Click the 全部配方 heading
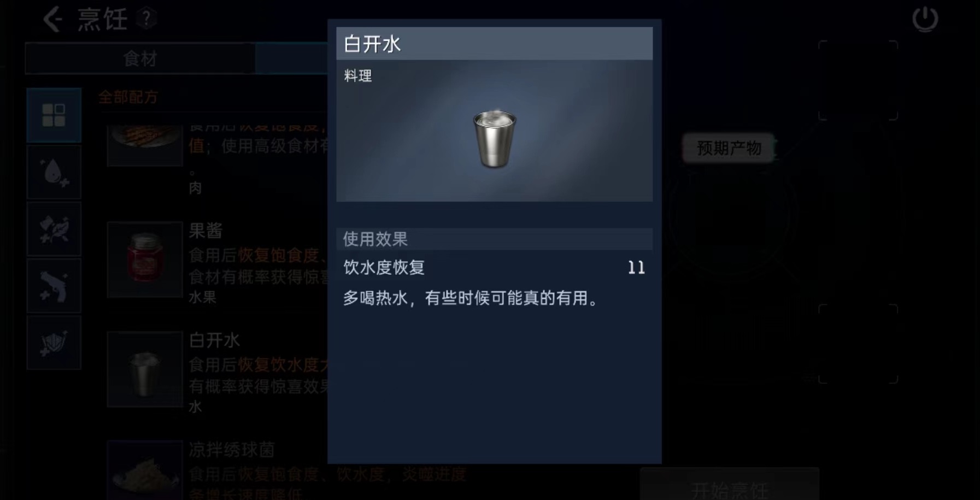 [x=128, y=97]
